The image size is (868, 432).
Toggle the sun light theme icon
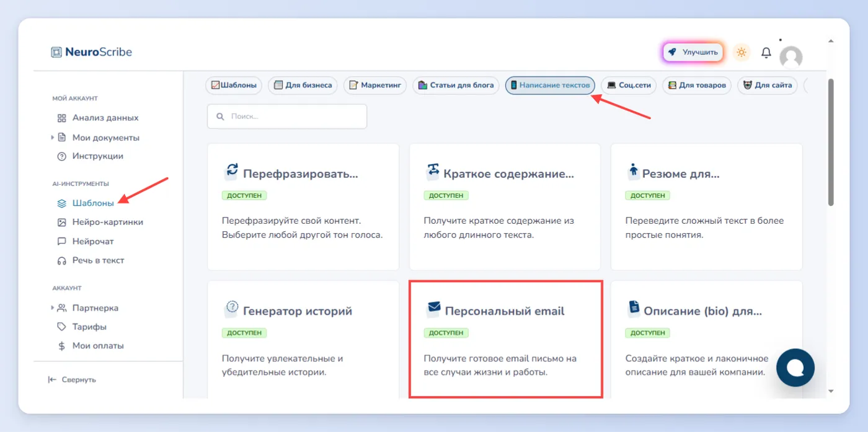click(741, 53)
